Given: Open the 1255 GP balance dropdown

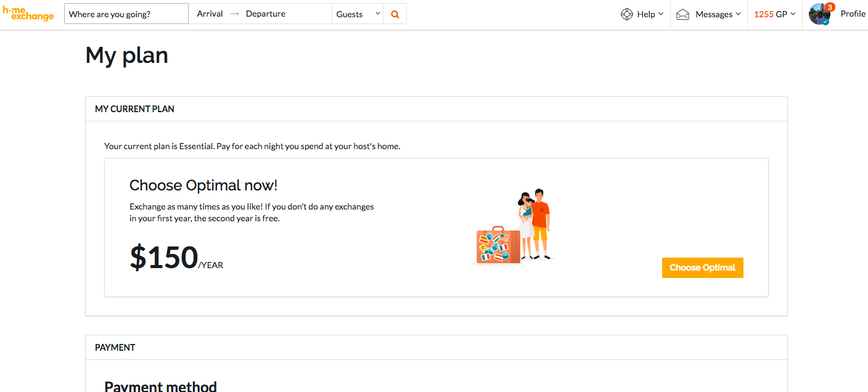Looking at the screenshot, I should 775,14.
